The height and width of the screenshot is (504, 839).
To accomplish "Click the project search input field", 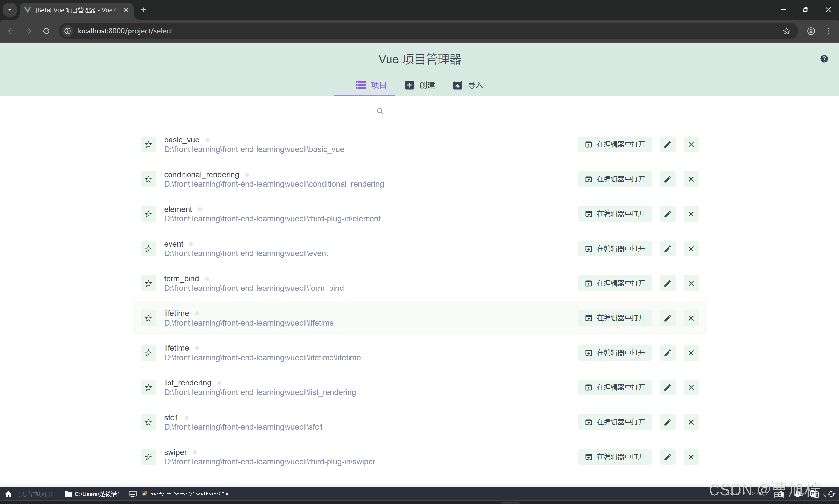I will coord(420,111).
